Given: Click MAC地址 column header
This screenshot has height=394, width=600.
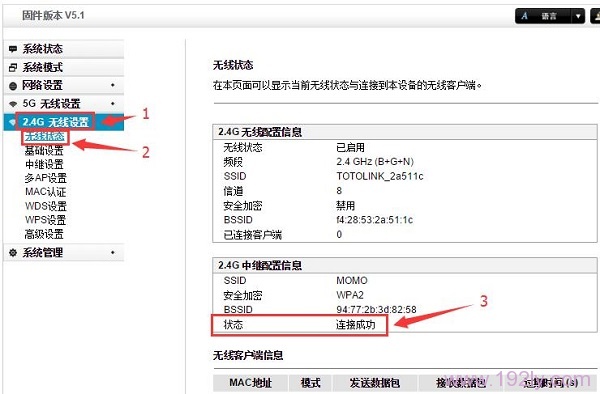Looking at the screenshot, I should (250, 383).
